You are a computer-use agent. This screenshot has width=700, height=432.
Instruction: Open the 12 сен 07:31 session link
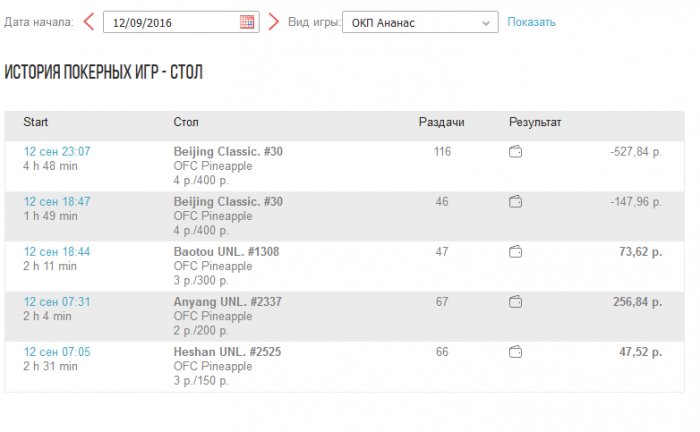(57, 302)
